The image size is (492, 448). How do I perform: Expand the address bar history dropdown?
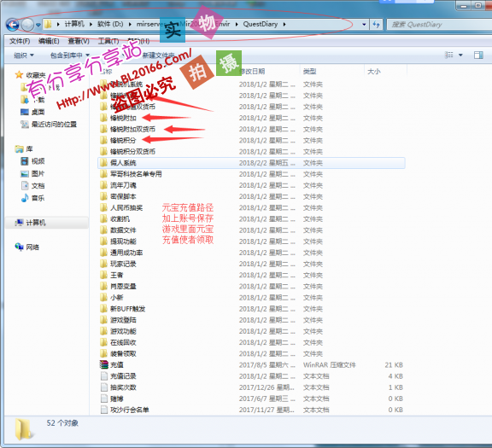(x=364, y=24)
